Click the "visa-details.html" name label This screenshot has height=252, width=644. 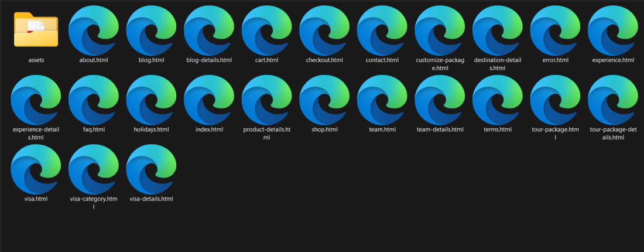tap(152, 199)
